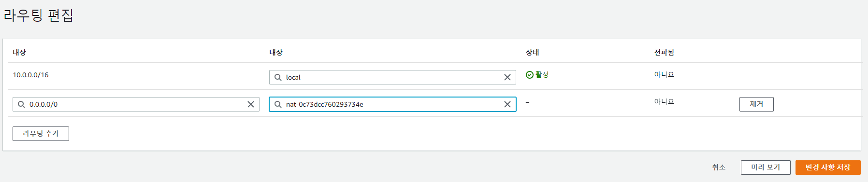Click the magnifier icon in 0.0.0.0/0 field
Screen dimensions: 868x182
click(x=21, y=104)
